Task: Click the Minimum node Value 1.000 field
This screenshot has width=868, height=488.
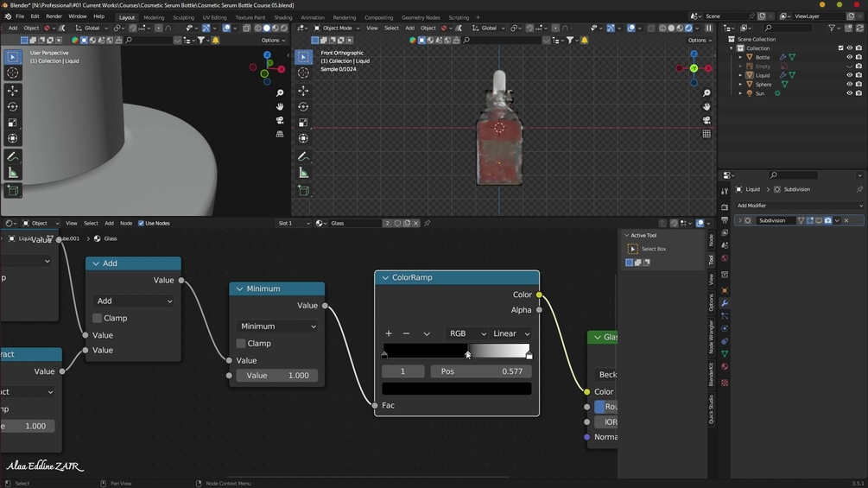Action: pos(276,376)
